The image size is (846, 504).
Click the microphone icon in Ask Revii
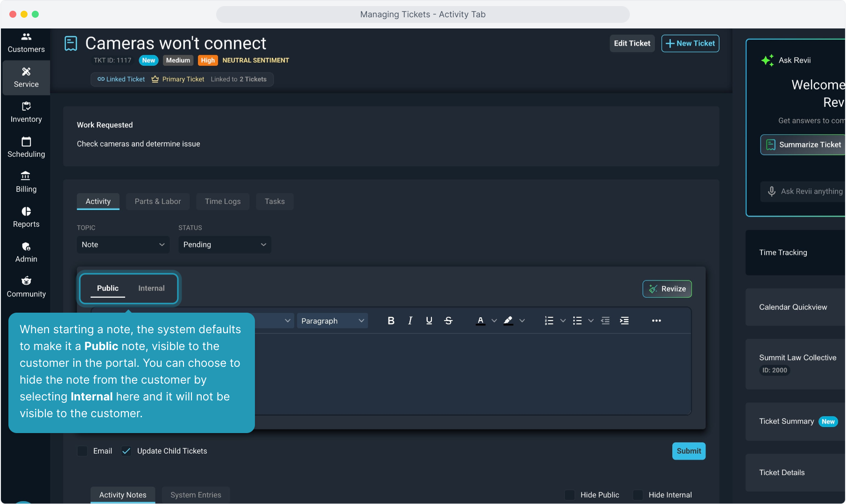tap(772, 191)
